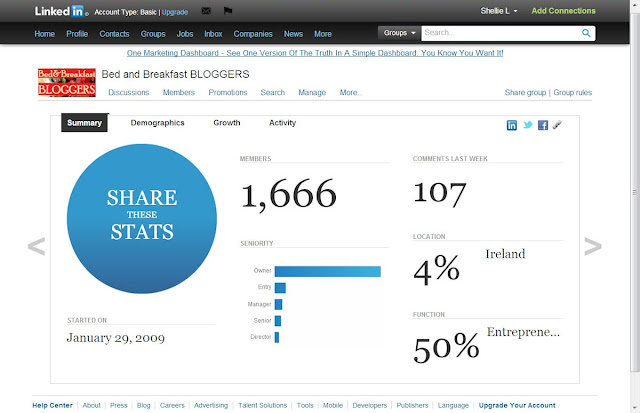
Task: Open the One Marketing Dashboard ad link
Action: [x=315, y=53]
